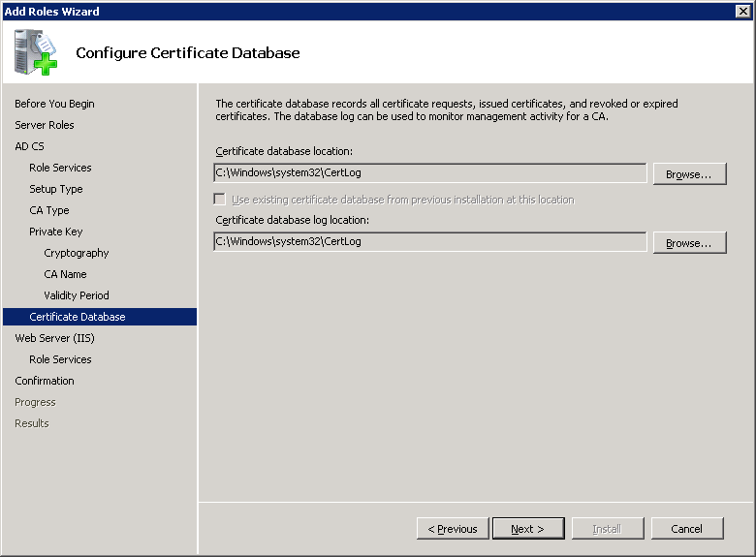Click the disabled Install button
This screenshot has width=756, height=557.
point(608,529)
